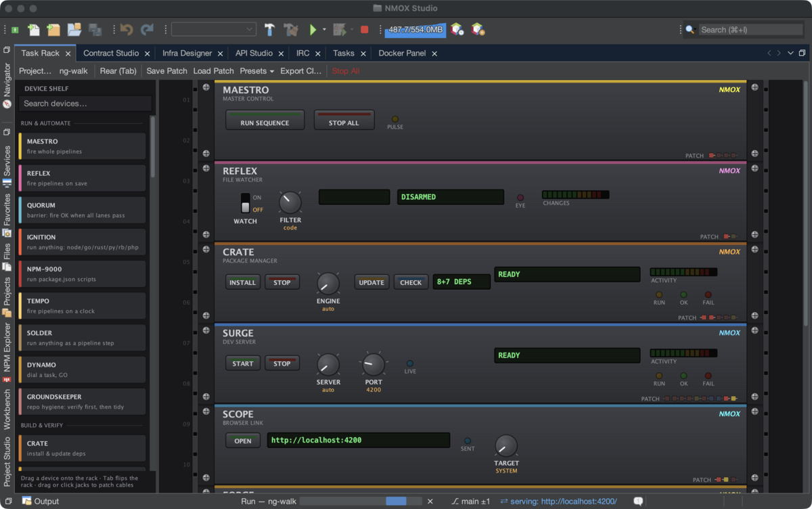Screen dimensions: 812x509
Task: Open the Files side panel
Action: tap(7, 257)
